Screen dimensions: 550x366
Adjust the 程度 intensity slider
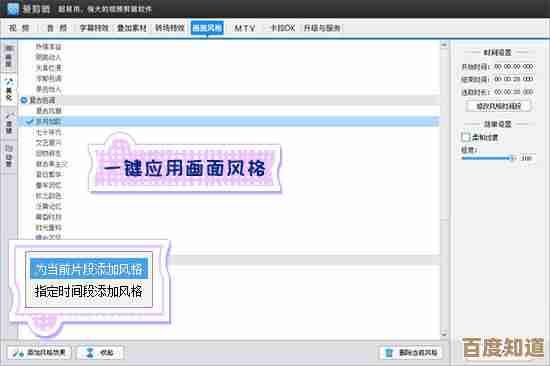(x=489, y=158)
